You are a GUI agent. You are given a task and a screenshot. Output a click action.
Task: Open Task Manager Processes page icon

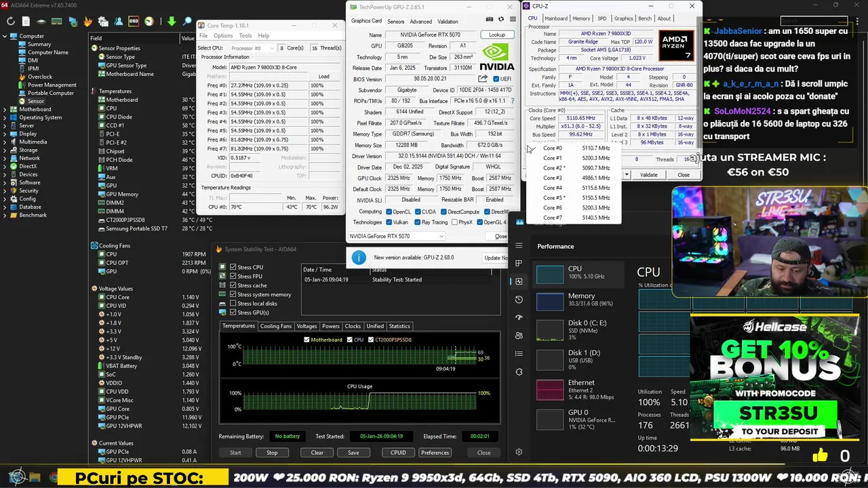pyautogui.click(x=519, y=263)
